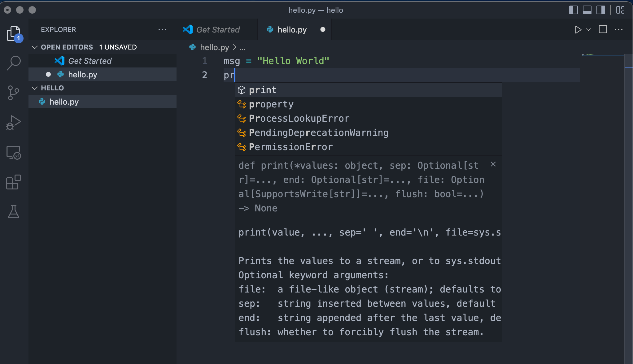Collapse the HELLO folder section
This screenshot has height=364, width=633.
tap(35, 88)
